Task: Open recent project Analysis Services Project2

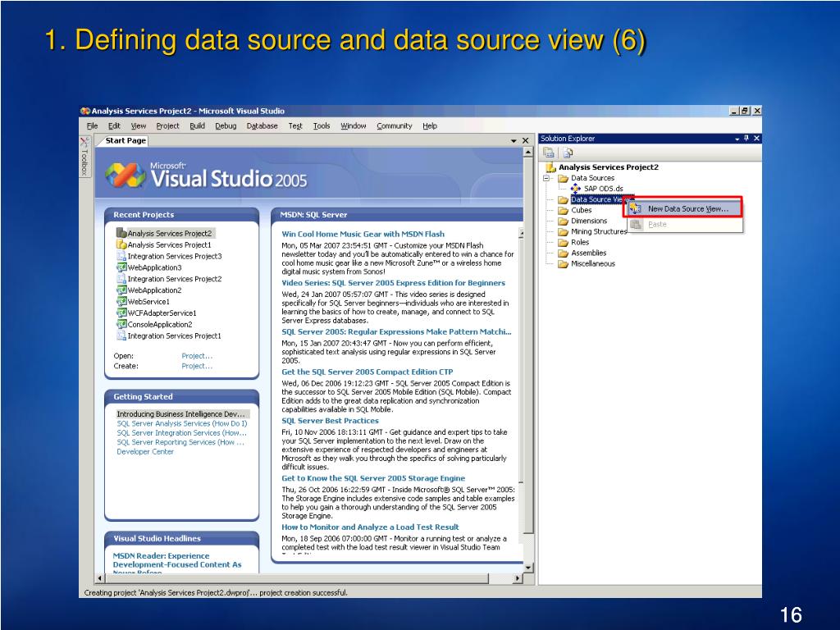Action: [169, 234]
